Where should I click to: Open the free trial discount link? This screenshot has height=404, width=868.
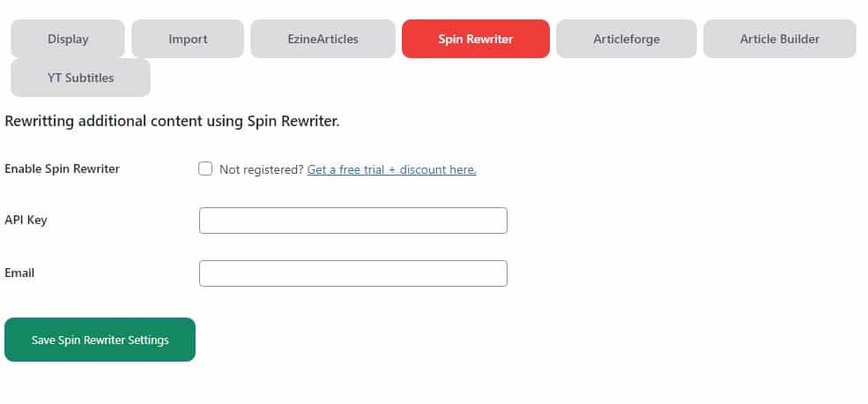click(x=391, y=169)
